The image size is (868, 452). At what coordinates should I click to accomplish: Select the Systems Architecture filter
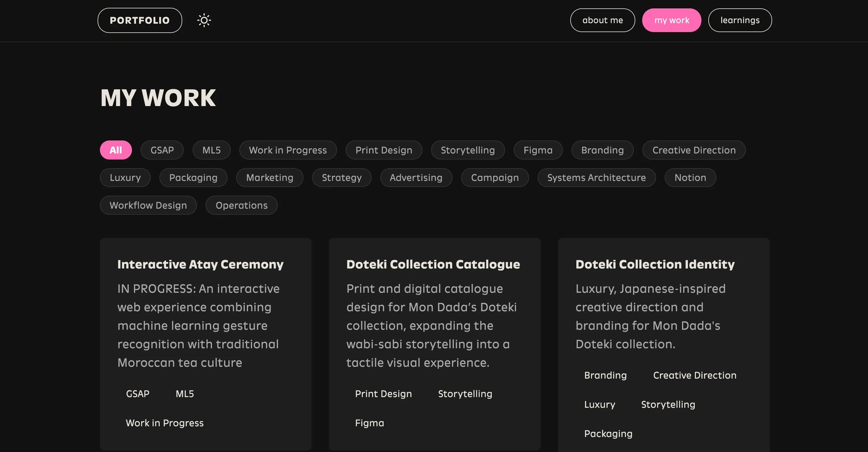coord(597,178)
